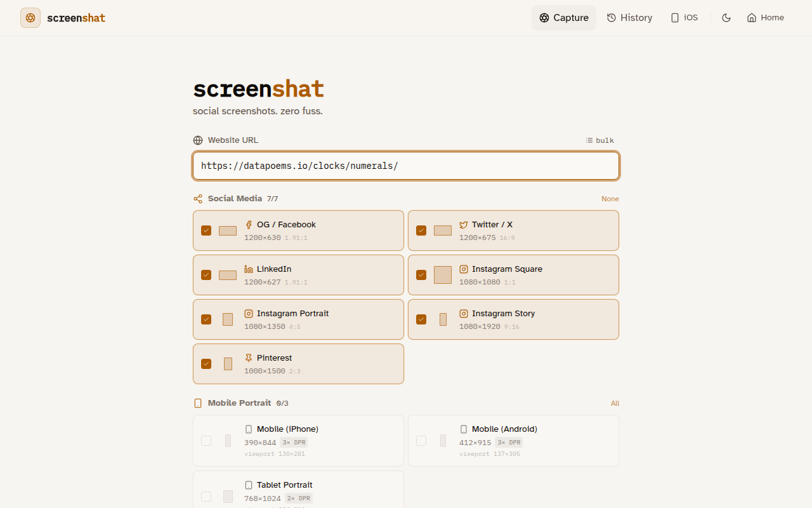Click the phone icon by Mobile Portrait heading
The height and width of the screenshot is (508, 812).
pos(198,403)
